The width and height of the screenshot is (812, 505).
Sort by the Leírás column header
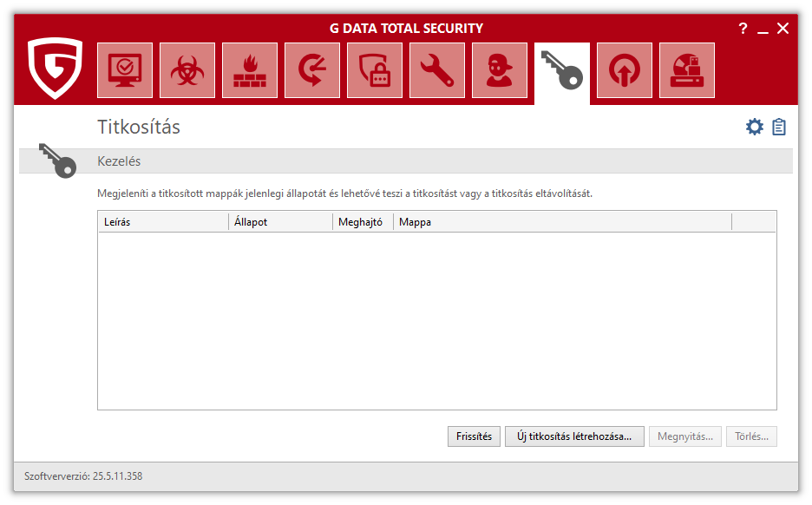pos(163,221)
